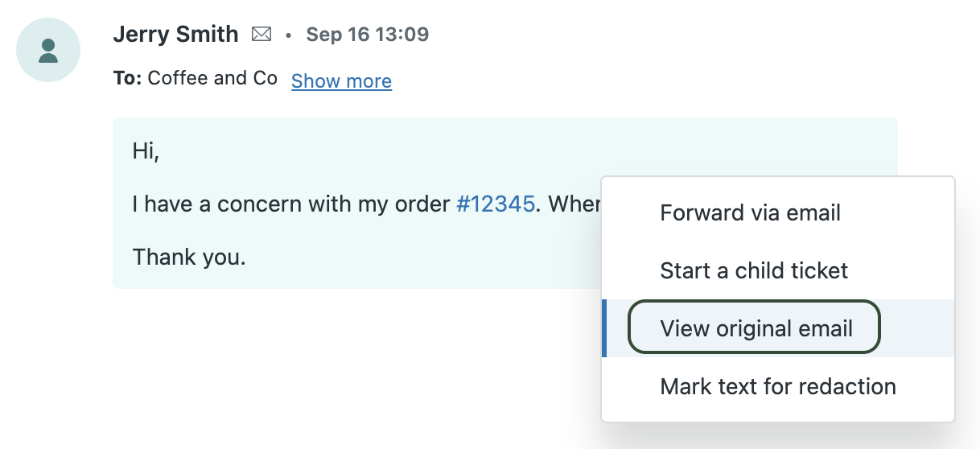Click the "To:" label
This screenshot has width=980, height=449.
127,78
